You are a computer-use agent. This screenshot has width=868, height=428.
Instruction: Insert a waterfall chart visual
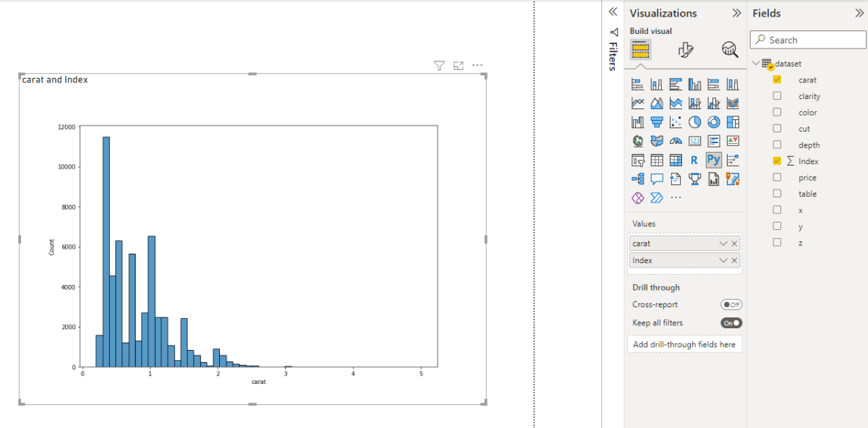638,121
